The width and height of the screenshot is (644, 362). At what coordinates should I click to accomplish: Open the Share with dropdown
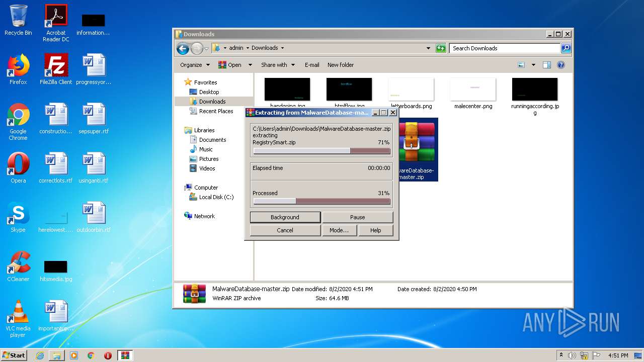coord(277,65)
